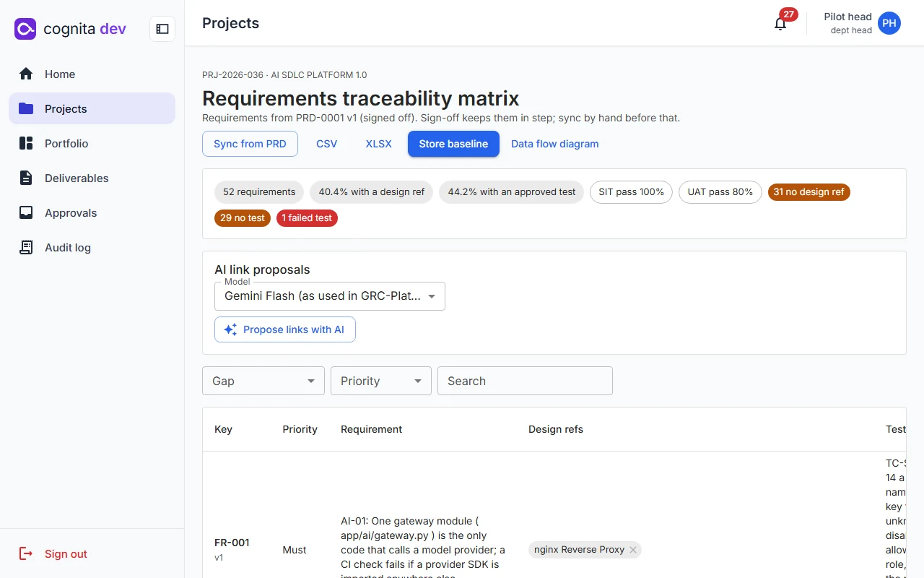
Task: Click the cognita dev logo icon
Action: pyautogui.click(x=25, y=29)
